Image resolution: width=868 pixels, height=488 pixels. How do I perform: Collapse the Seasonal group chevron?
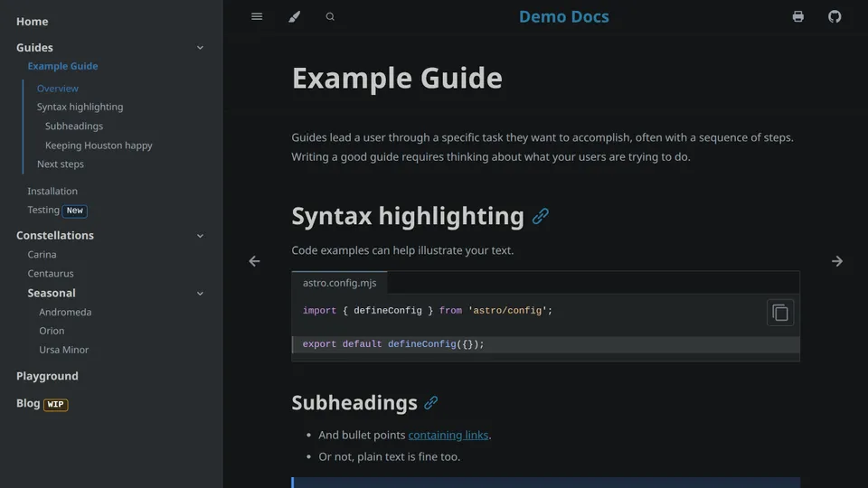point(200,293)
